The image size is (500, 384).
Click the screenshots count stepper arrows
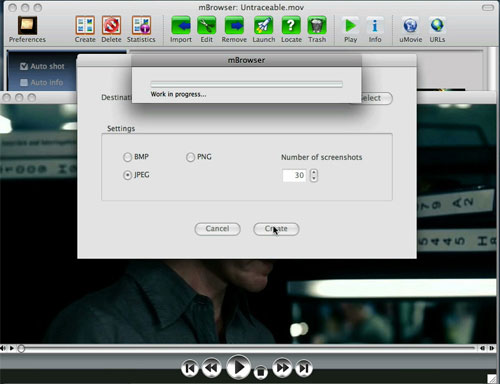coord(313,175)
